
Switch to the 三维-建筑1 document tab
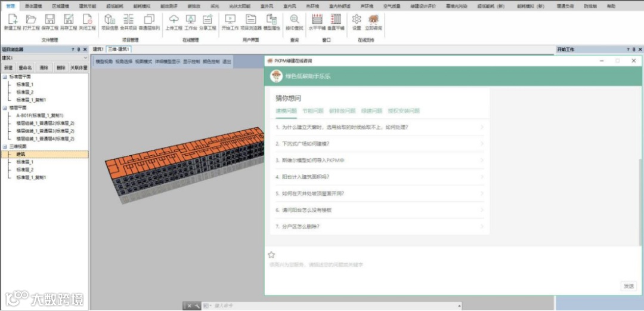(119, 50)
